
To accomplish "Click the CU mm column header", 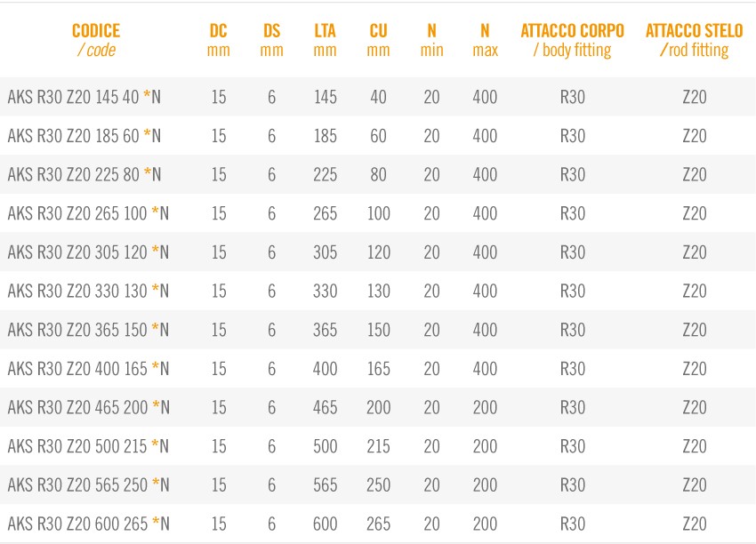I will click(x=378, y=40).
